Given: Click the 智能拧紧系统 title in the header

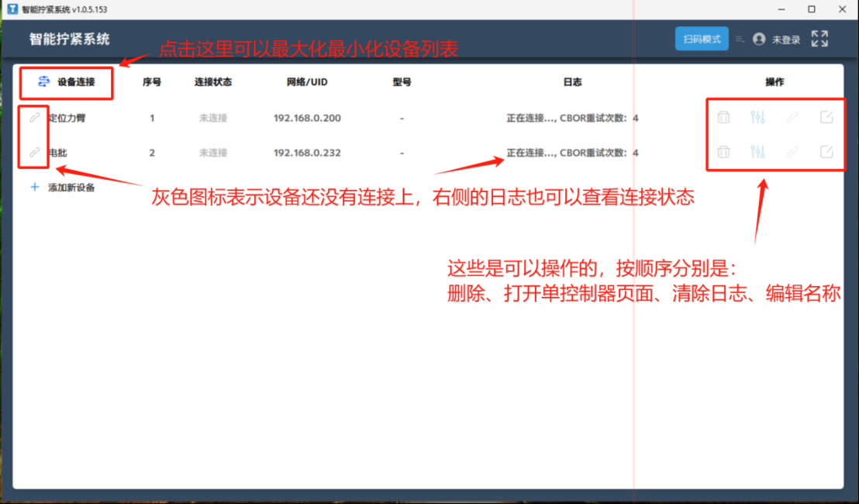Looking at the screenshot, I should (x=70, y=39).
